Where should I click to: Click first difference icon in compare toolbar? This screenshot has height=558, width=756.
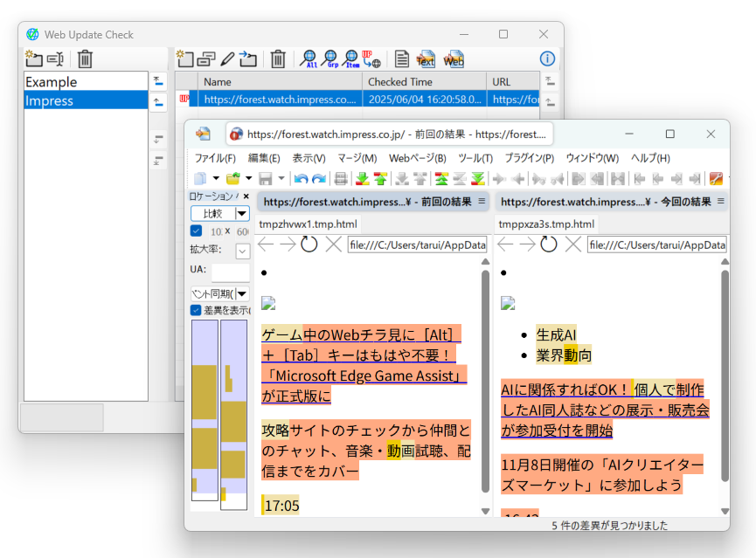pos(441,179)
